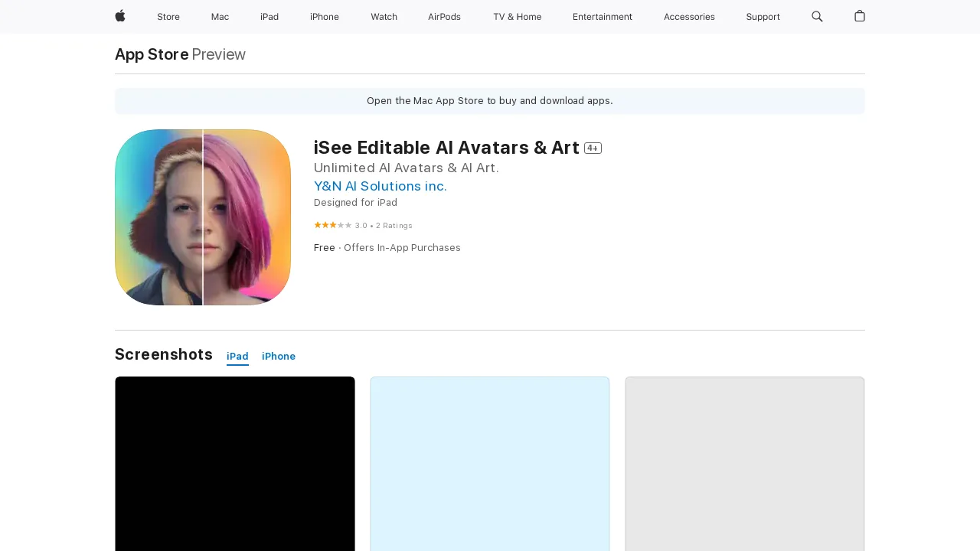Click the star rating icons
This screenshot has width=980, height=551.
[333, 225]
